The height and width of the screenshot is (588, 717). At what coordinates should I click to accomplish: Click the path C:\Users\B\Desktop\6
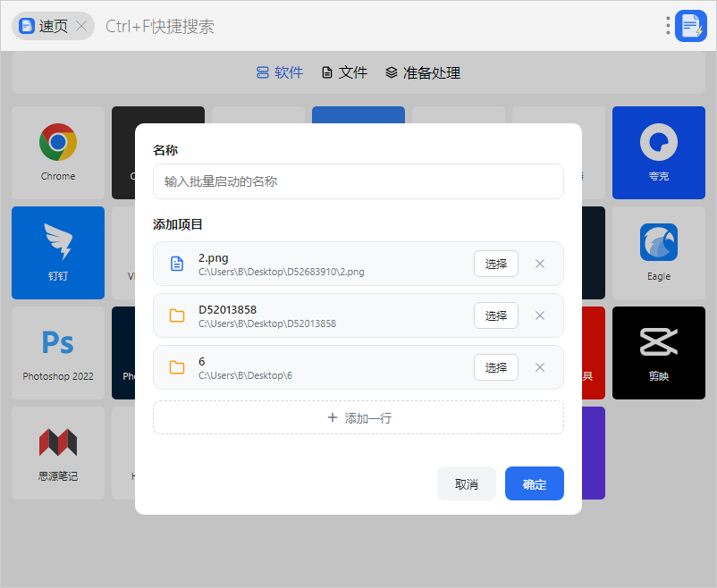[x=245, y=375]
